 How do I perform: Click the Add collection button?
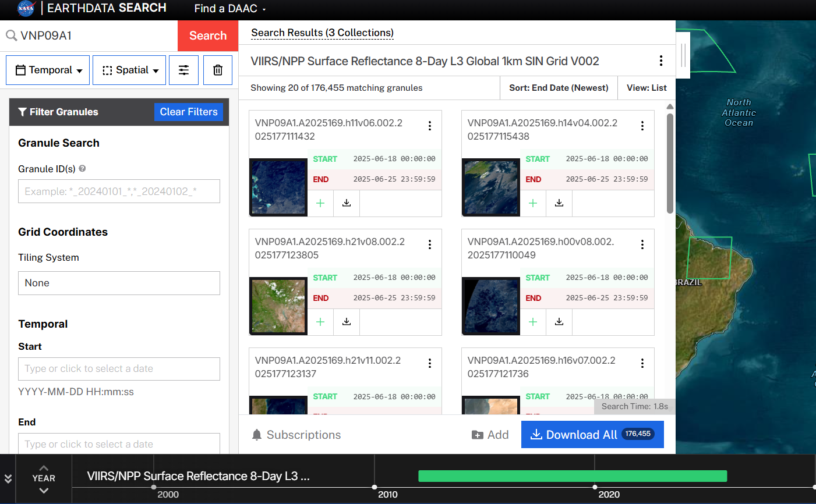490,435
